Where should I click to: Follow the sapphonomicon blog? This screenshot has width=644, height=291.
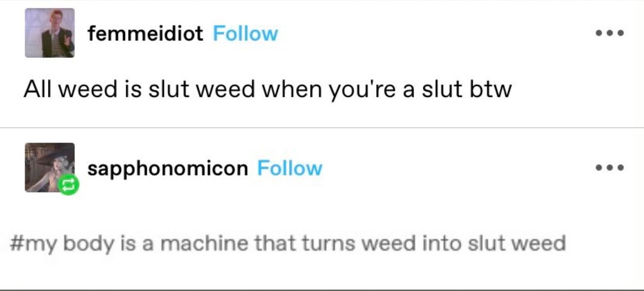290,168
